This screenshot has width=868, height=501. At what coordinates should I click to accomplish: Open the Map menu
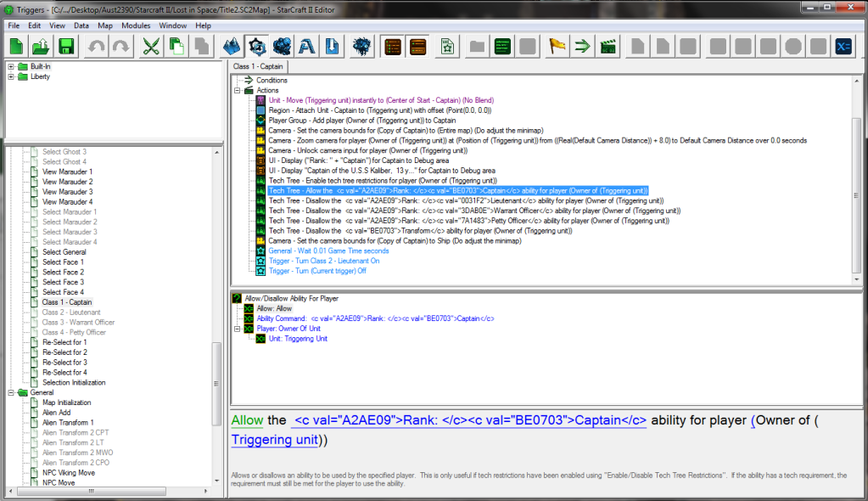(105, 25)
